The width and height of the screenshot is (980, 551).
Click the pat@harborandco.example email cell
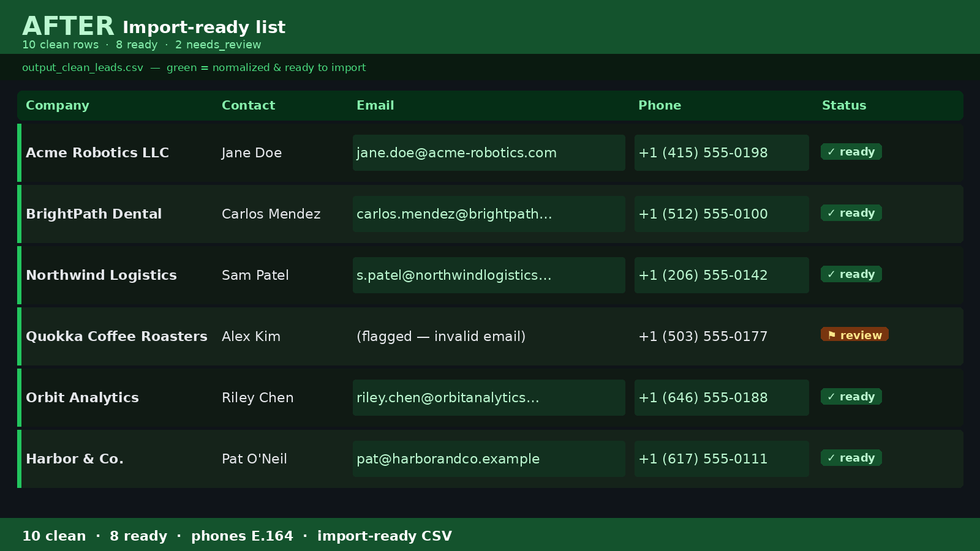pyautogui.click(x=489, y=459)
